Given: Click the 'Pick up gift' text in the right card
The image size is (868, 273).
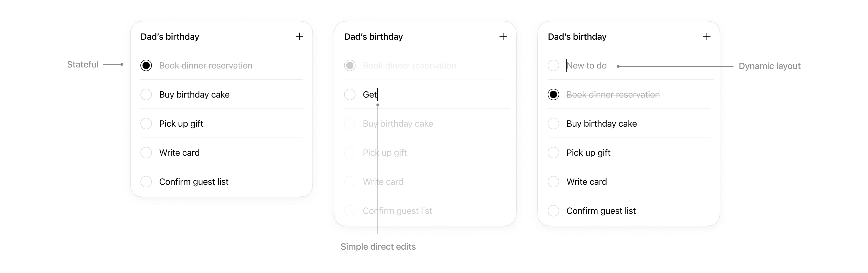Looking at the screenshot, I should coord(588,153).
